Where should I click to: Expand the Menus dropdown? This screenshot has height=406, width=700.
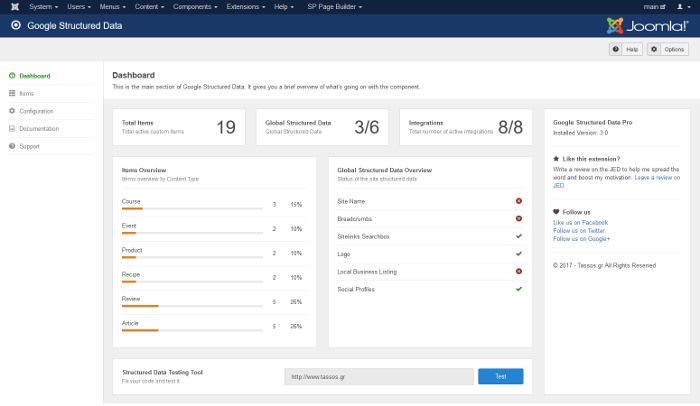[112, 7]
